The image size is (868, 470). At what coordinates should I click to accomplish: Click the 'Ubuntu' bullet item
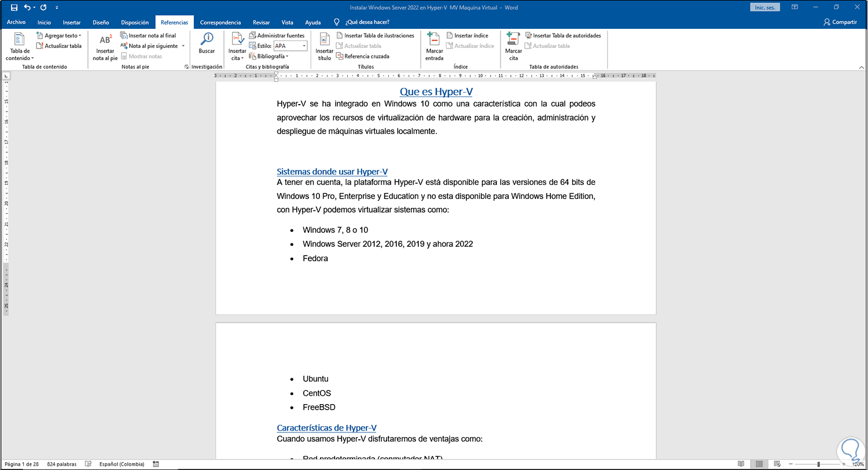tap(315, 379)
